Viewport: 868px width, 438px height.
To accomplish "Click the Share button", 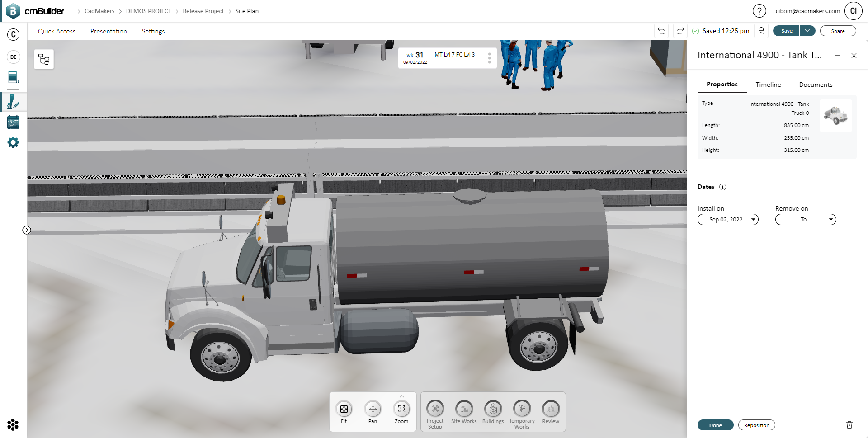I will (838, 31).
